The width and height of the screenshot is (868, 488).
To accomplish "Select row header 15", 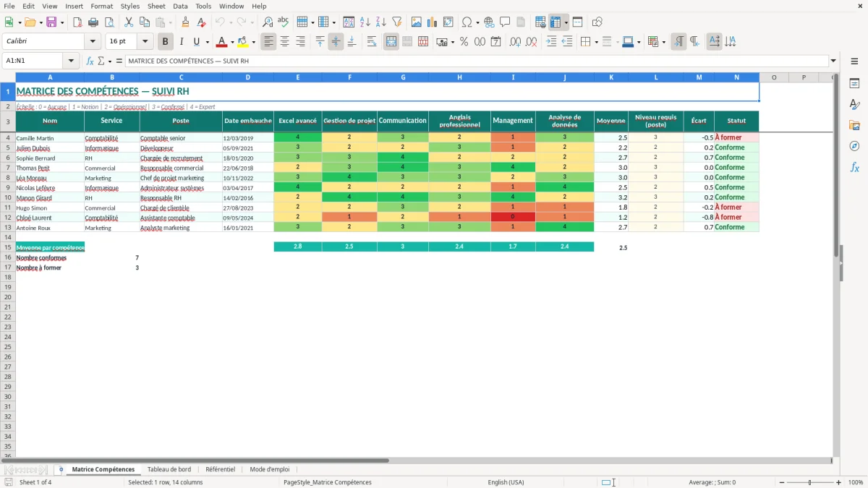I will click(8, 247).
